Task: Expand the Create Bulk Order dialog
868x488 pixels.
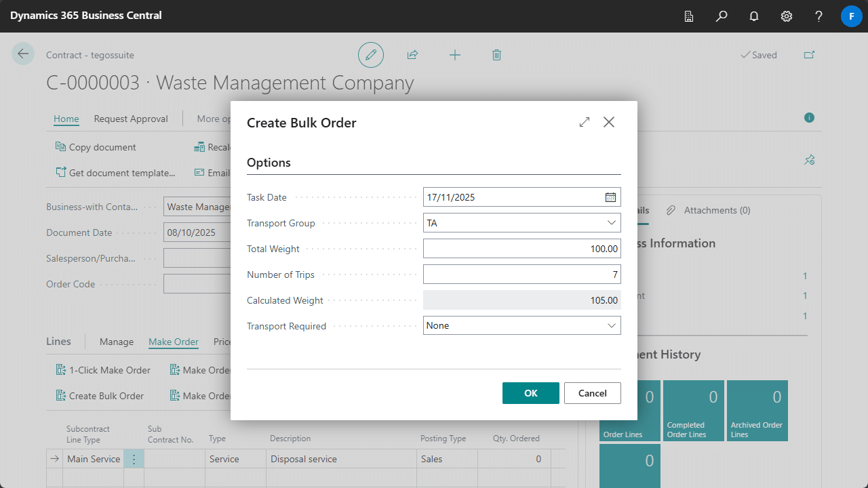Action: (x=585, y=123)
